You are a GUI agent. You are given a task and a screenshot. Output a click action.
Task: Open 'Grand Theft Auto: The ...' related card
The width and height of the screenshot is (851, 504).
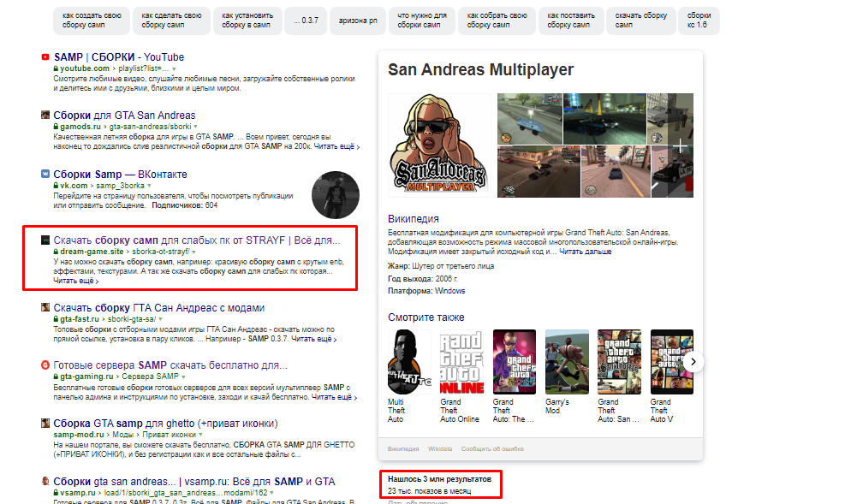(x=514, y=377)
